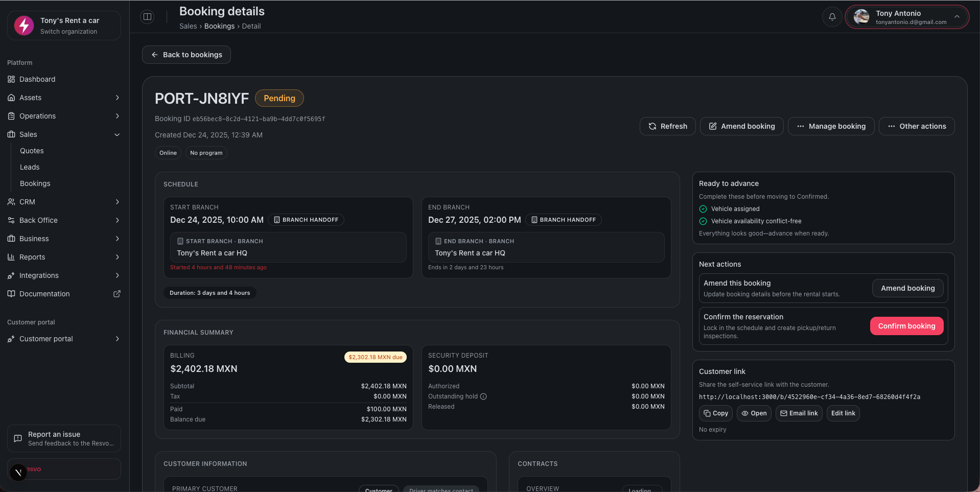Open Report an issue from the sidebar

point(63,438)
